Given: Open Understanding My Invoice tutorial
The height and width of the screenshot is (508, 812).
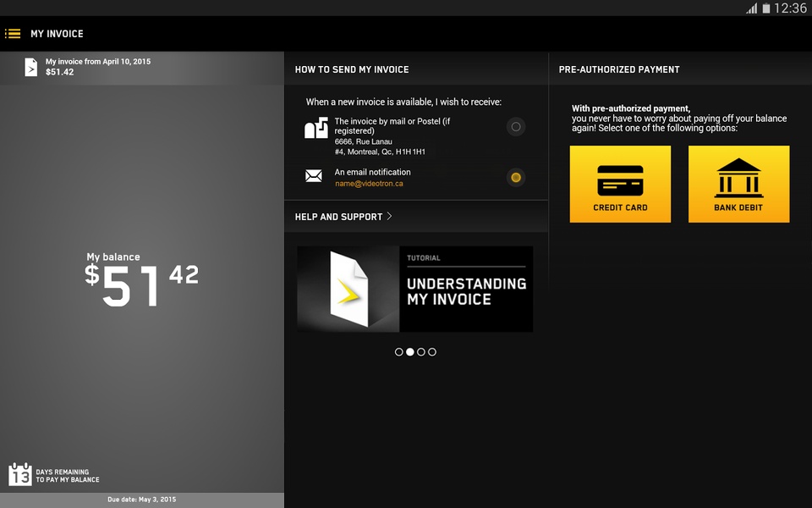Looking at the screenshot, I should [414, 289].
